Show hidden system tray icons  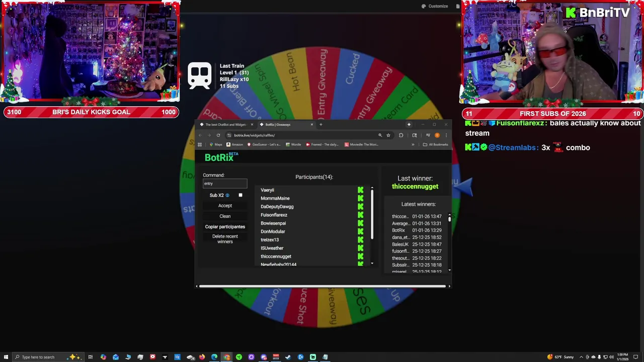click(581, 357)
